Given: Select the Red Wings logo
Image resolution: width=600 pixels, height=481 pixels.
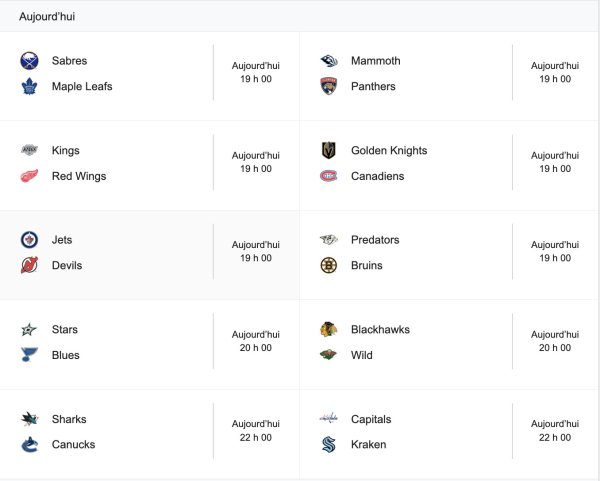Looking at the screenshot, I should tap(29, 176).
